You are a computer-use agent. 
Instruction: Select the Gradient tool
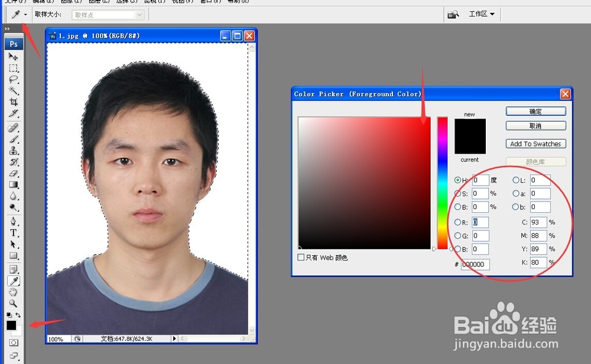(x=13, y=184)
